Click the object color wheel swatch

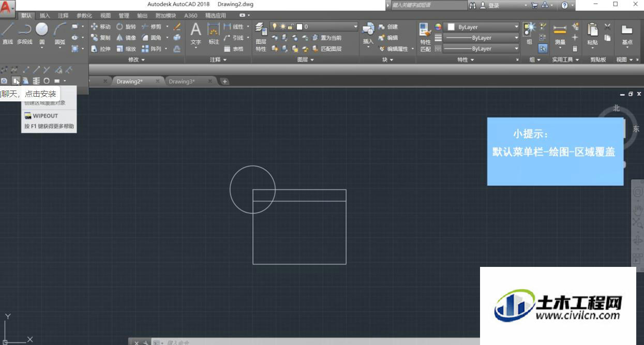(438, 26)
